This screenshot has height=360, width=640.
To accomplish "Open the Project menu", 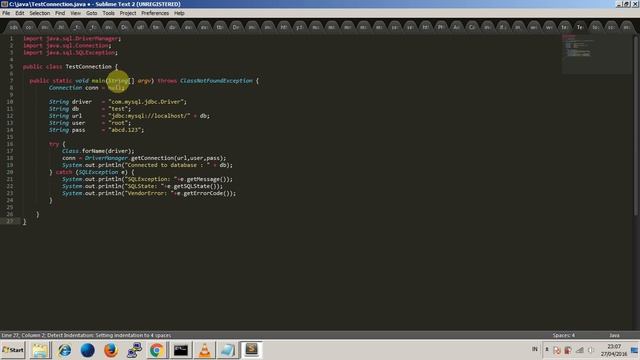I will point(128,13).
